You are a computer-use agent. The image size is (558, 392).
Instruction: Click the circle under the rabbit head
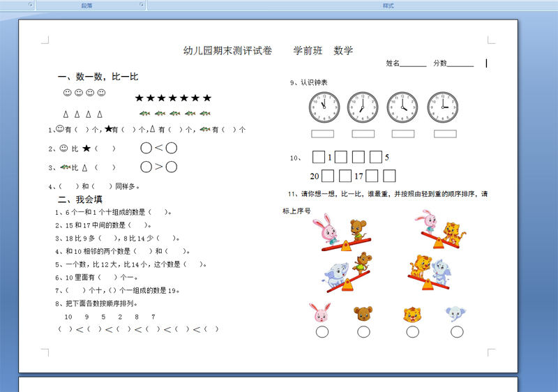322,332
